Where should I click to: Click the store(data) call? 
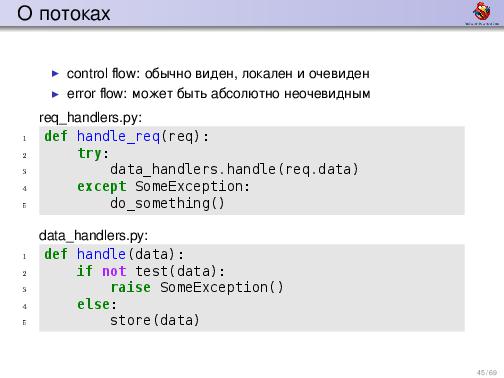coord(155,320)
